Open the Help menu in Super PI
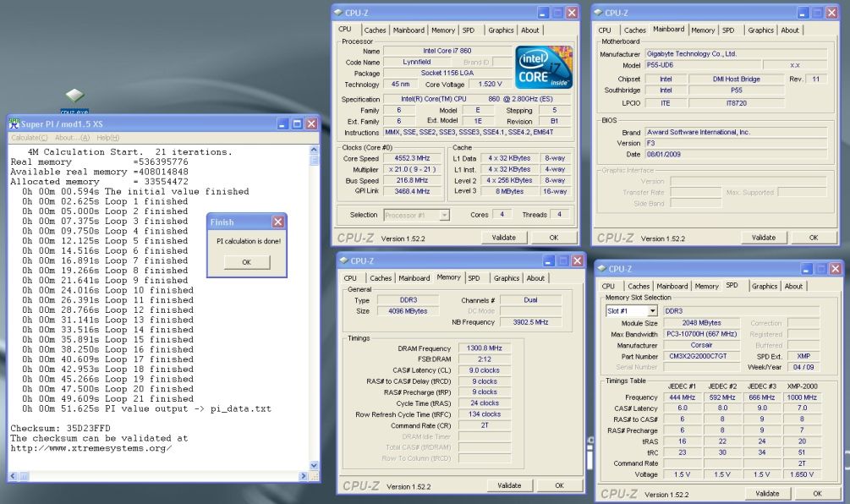 pos(108,138)
